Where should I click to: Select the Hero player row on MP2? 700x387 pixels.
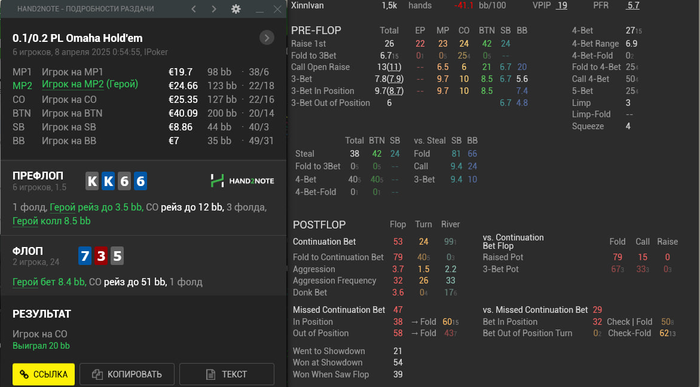143,85
